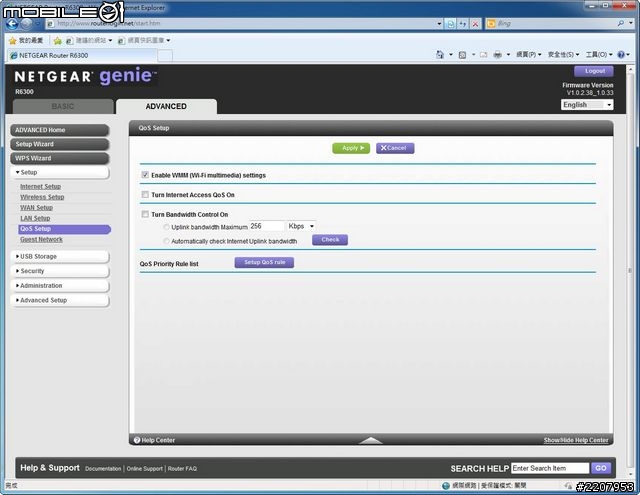Open the 安全性(S) Safety menu

pos(563,54)
